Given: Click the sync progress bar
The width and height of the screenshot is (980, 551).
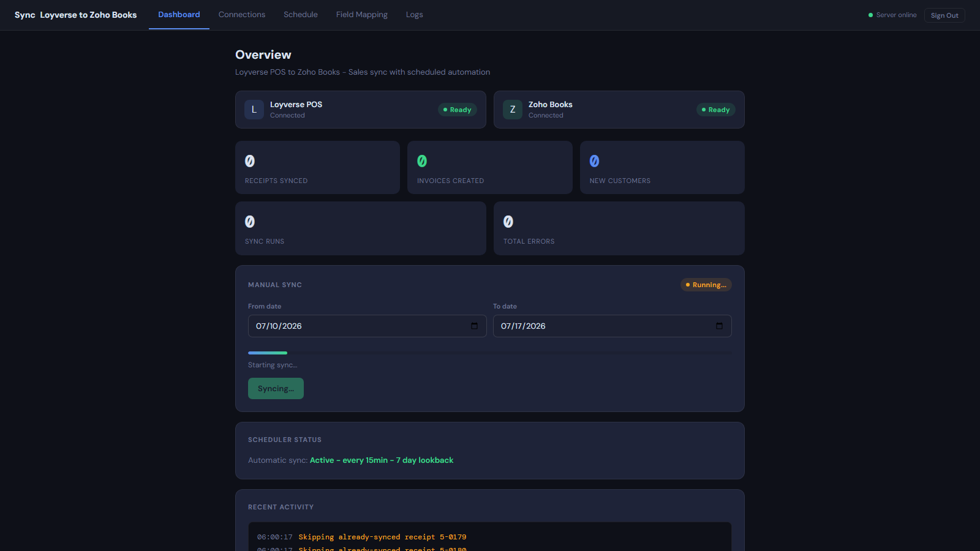Looking at the screenshot, I should pos(490,353).
